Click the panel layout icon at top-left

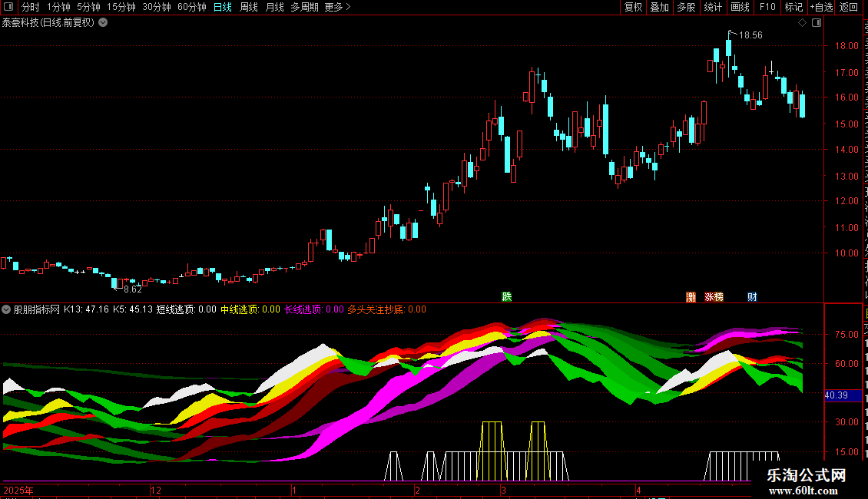9,7
